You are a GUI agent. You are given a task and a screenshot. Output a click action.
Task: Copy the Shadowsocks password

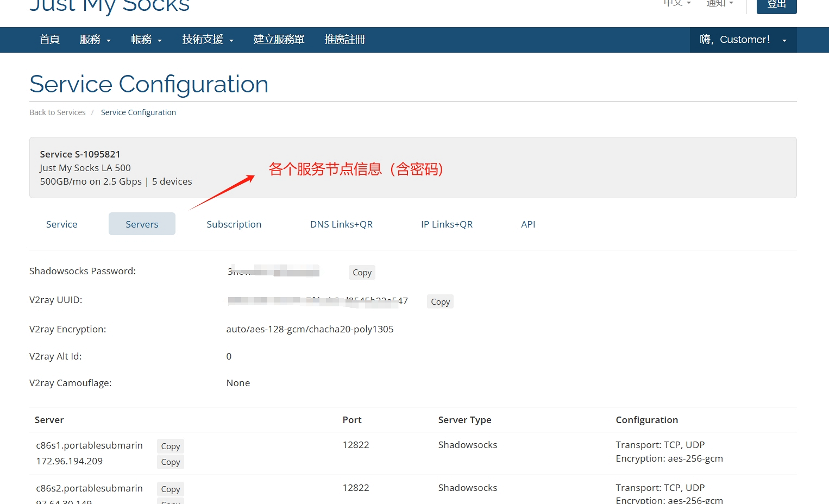point(362,273)
